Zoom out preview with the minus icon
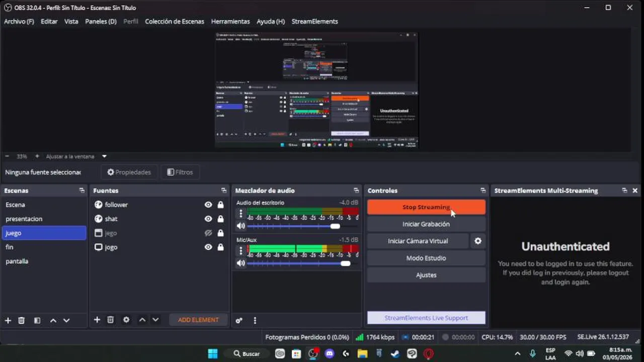 [7, 156]
